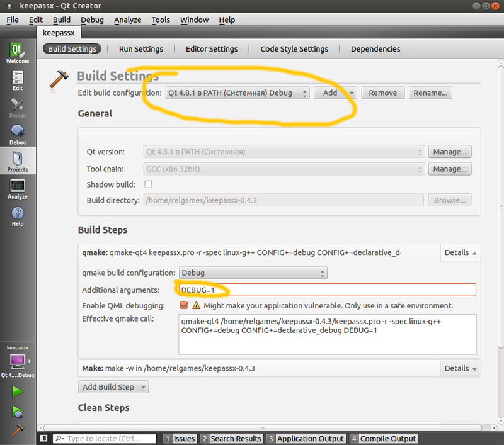Build the project with the hammer icon

18,430
